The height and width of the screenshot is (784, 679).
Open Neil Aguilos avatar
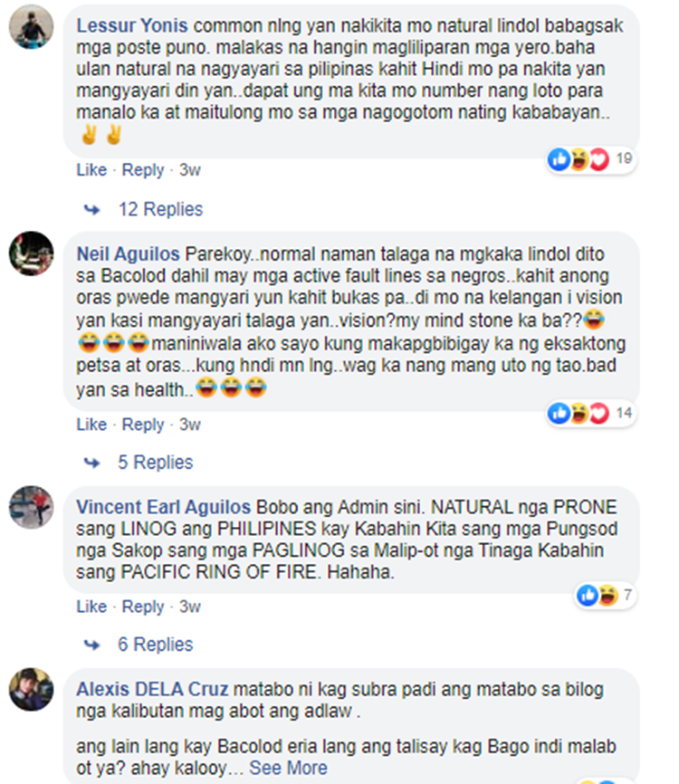pyautogui.click(x=31, y=253)
